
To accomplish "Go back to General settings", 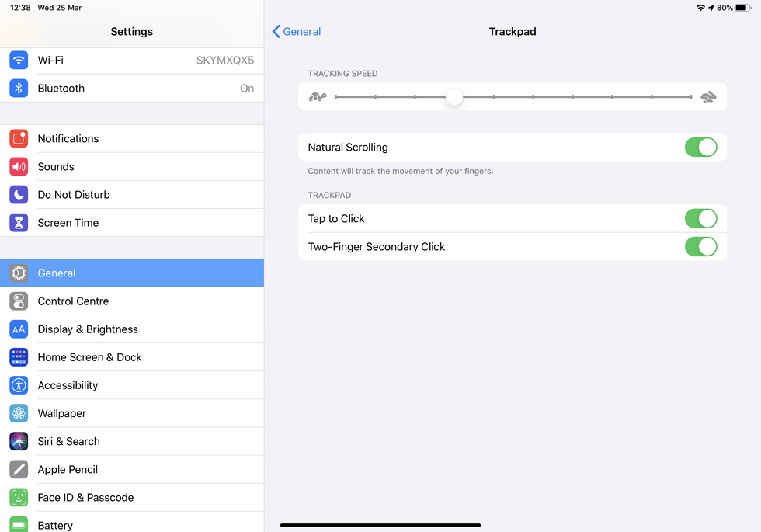I will pyautogui.click(x=295, y=32).
